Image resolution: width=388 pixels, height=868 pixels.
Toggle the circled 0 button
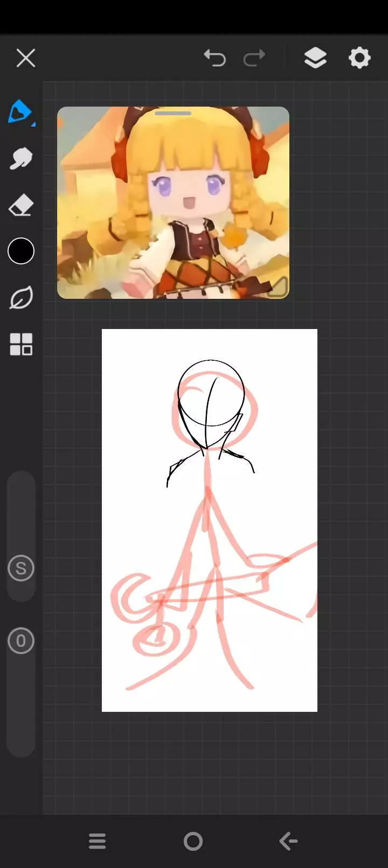pyautogui.click(x=21, y=641)
